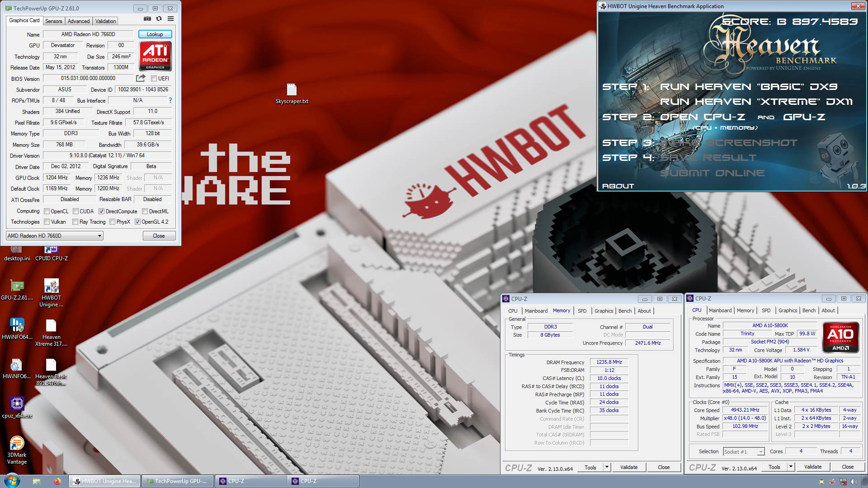Toggle the OpenGL 4.2 checkbox

pyautogui.click(x=137, y=222)
